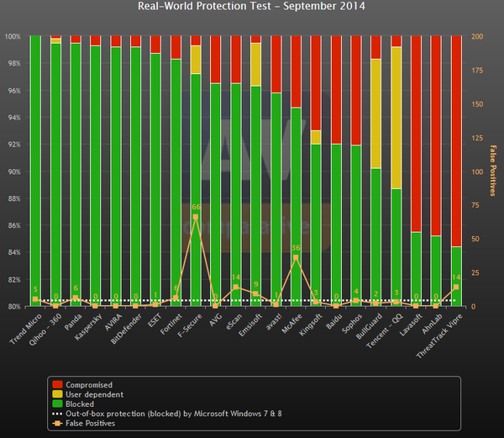Viewport: 504px width, 438px height.
Task: Click the False Positives right axis title
Action: click(492, 171)
